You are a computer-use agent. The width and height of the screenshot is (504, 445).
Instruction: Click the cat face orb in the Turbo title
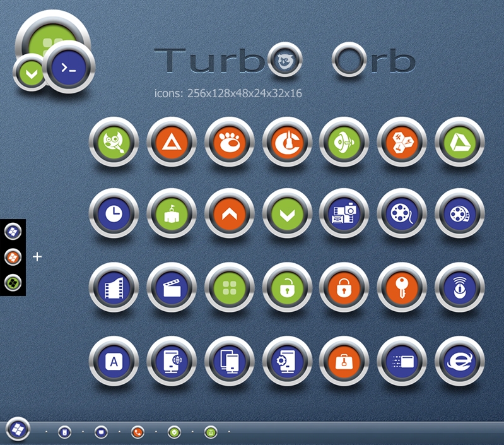(284, 59)
